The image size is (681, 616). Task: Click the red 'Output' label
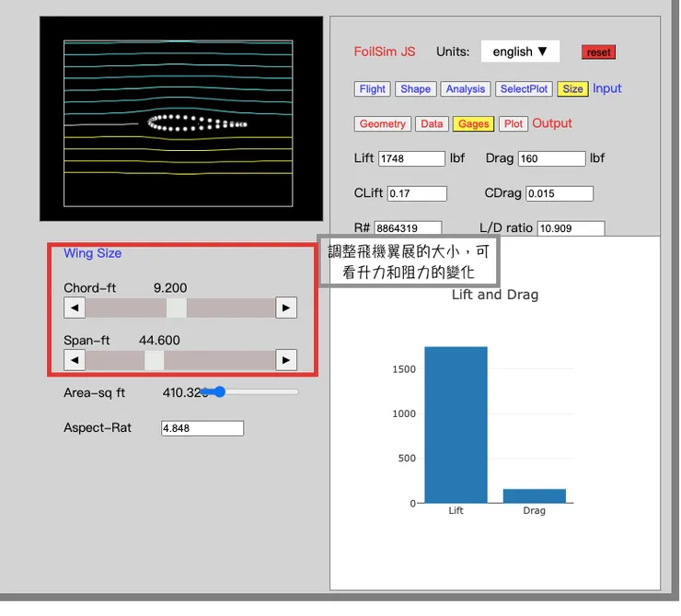click(552, 123)
